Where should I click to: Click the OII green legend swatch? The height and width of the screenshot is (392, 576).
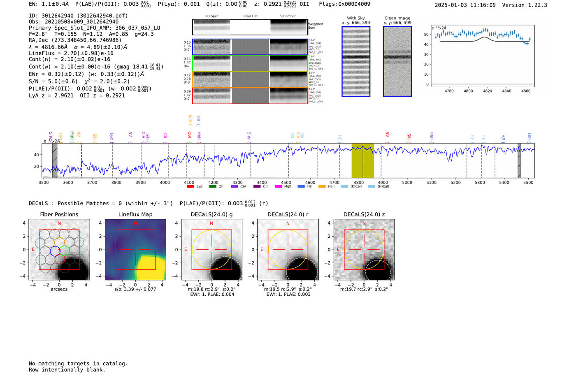tap(212, 186)
